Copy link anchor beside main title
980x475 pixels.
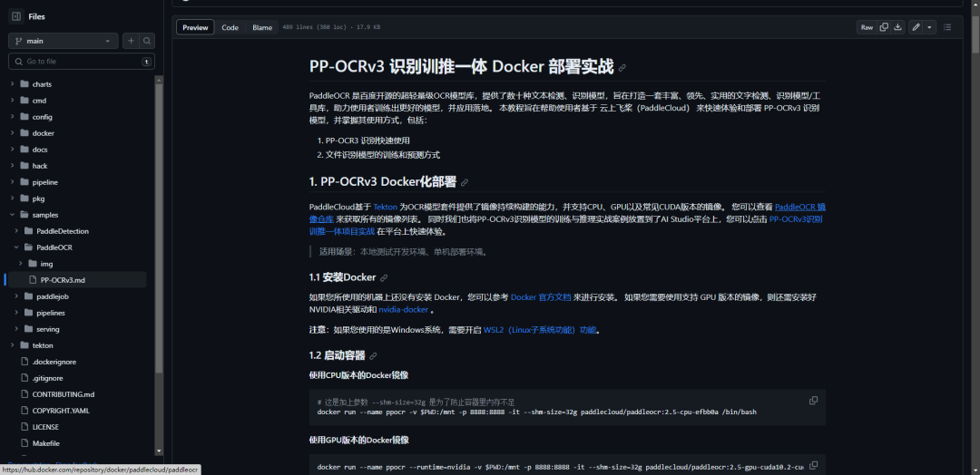tap(622, 68)
